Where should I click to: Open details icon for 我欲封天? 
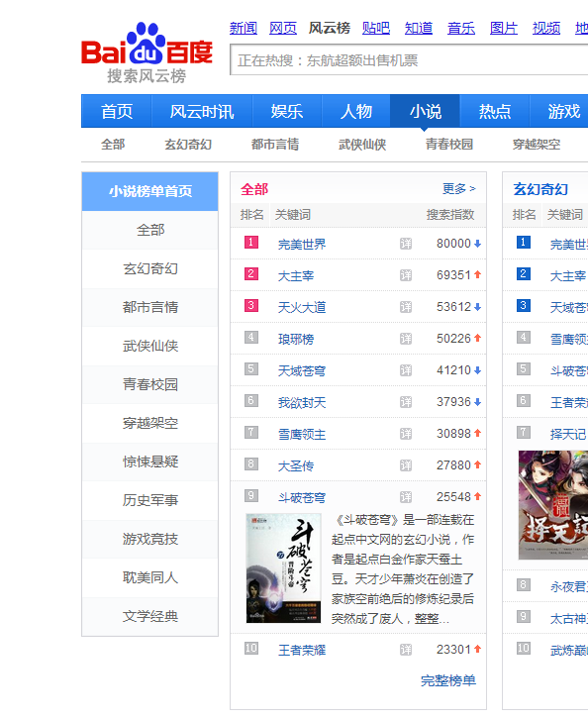coord(406,402)
